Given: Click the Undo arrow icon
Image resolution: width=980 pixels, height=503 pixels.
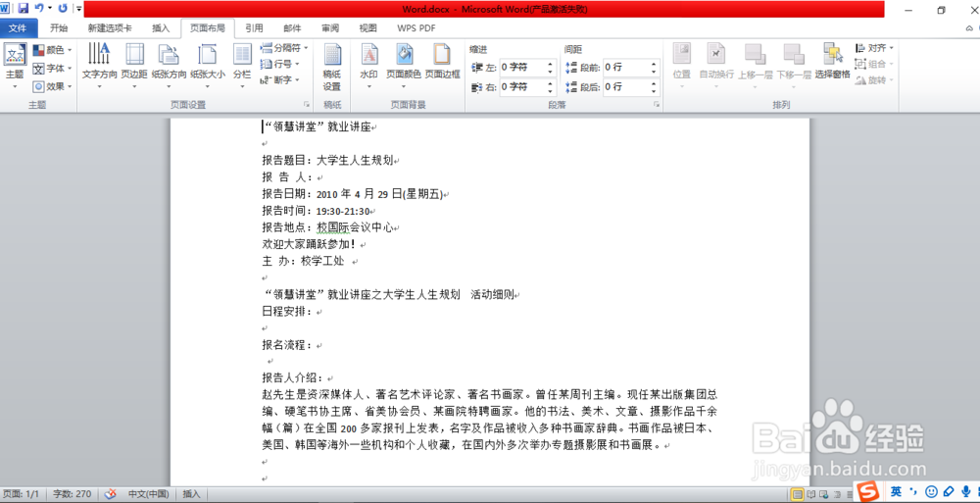Looking at the screenshot, I should [x=39, y=9].
